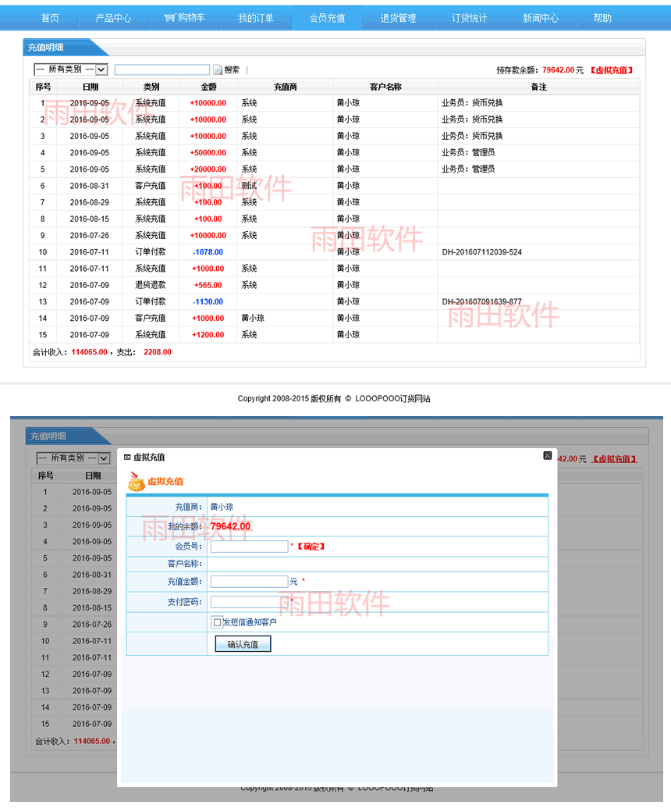The image size is (671, 812).
Task: Click the 79642.00 我的余额 value in dialog
Action: pyautogui.click(x=230, y=527)
